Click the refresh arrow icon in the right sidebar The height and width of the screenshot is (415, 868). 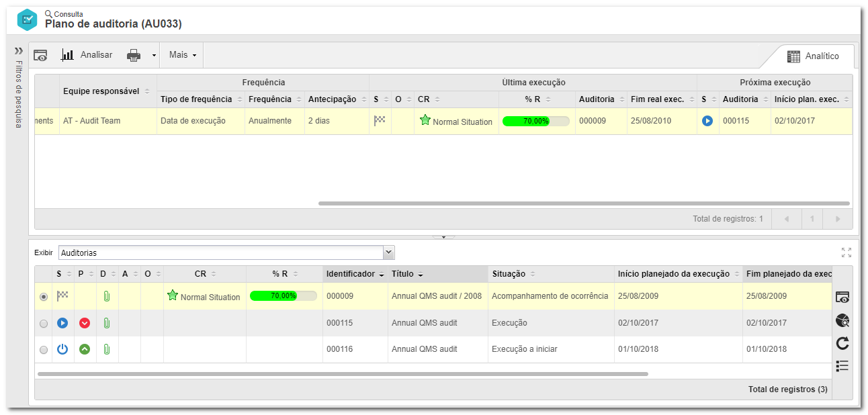coord(842,343)
